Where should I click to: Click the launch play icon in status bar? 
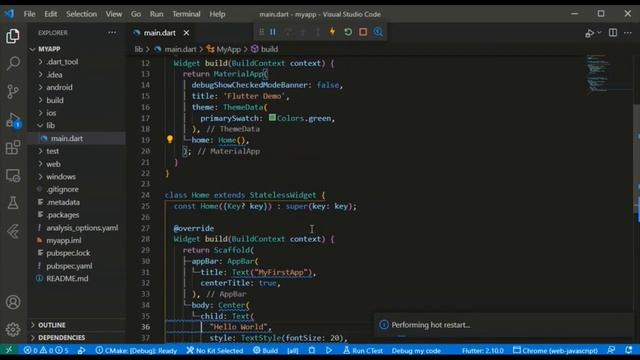click(x=329, y=350)
